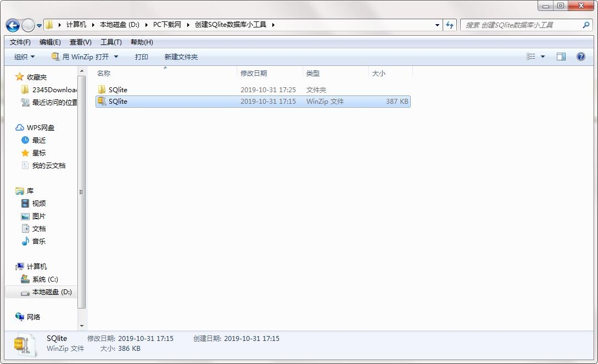Open 2345Download in the favorites list

[54, 90]
